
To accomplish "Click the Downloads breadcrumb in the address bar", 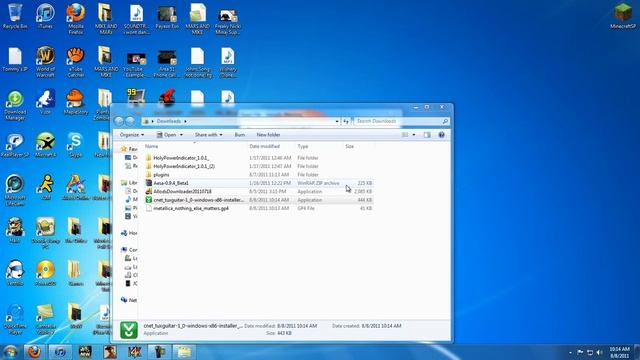I will coord(169,121).
